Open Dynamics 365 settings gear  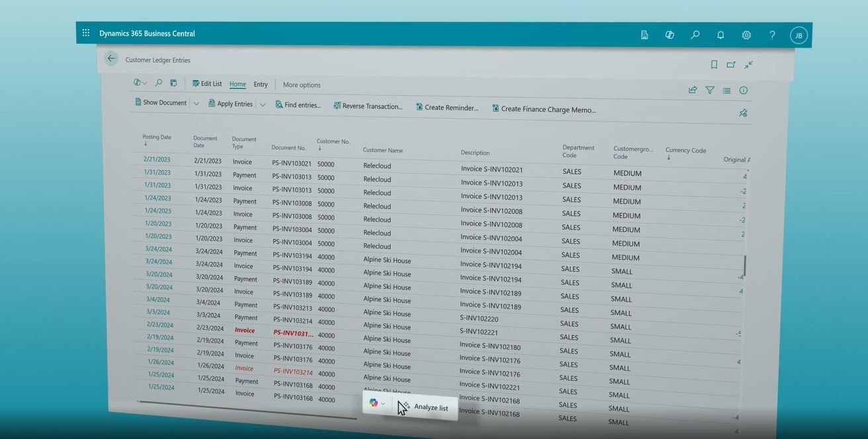click(744, 34)
